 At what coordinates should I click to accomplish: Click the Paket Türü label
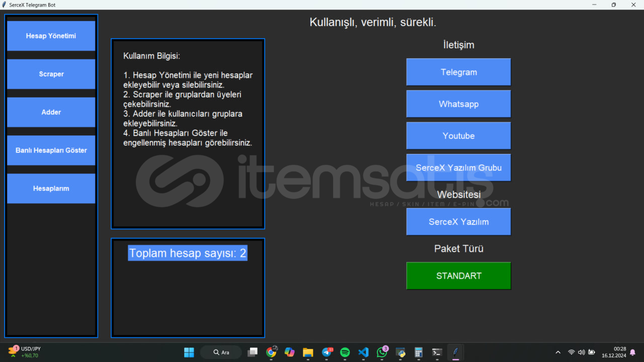pyautogui.click(x=458, y=249)
